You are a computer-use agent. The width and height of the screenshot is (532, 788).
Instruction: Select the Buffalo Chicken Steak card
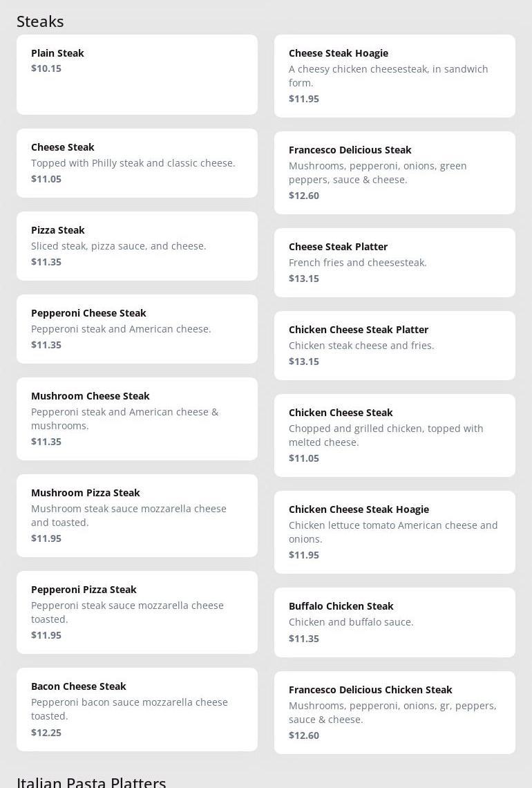point(395,622)
